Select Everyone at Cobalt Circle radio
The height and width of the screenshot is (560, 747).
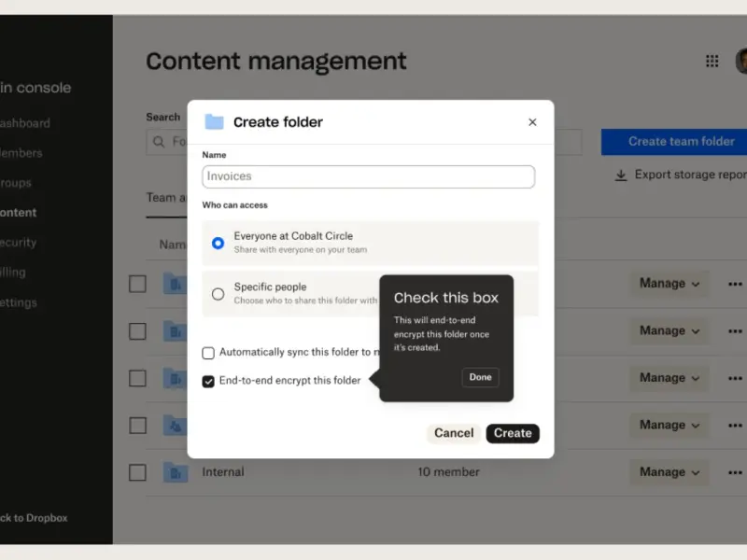click(x=218, y=244)
